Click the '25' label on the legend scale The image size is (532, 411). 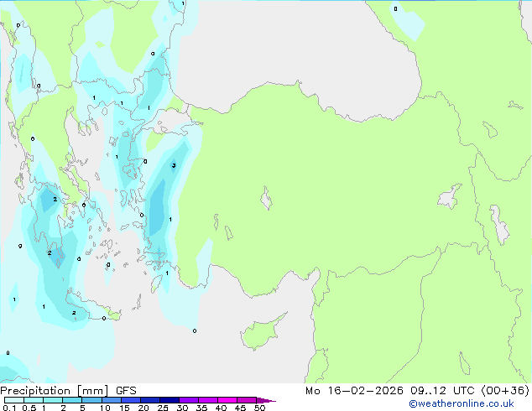[x=163, y=408]
